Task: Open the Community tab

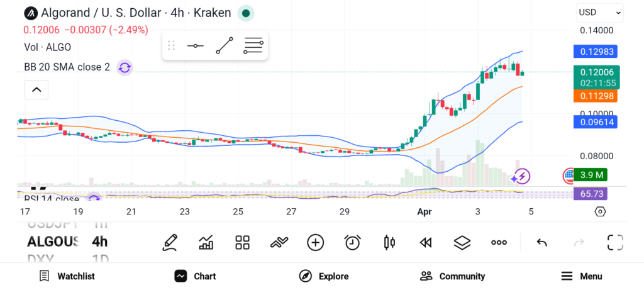Action: click(452, 276)
